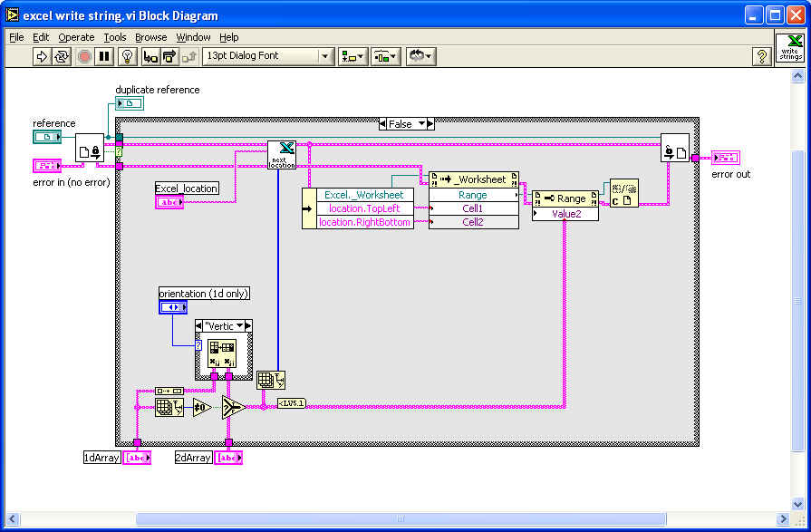Click the Context Help question mark button
The height and width of the screenshot is (532, 811).
pyautogui.click(x=761, y=56)
